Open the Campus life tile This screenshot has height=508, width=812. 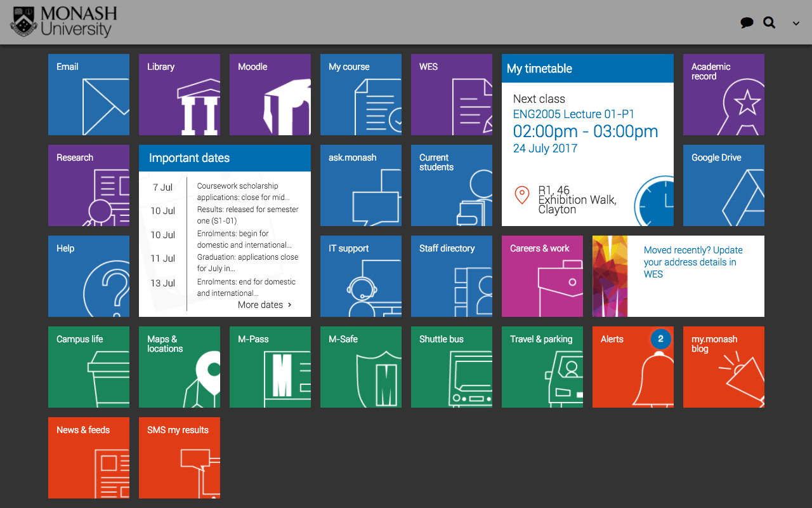click(x=89, y=367)
